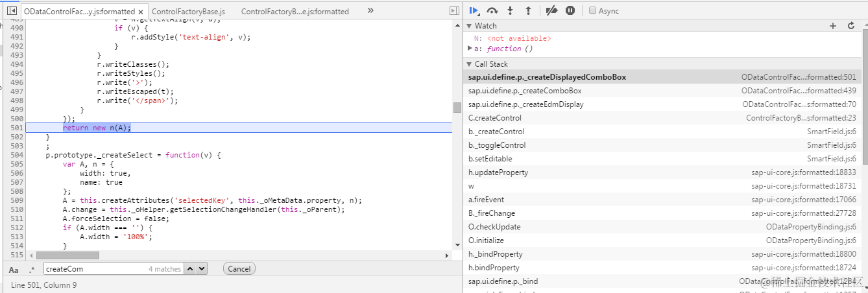Refresh the watch expressions
The width and height of the screenshot is (868, 293).
point(851,26)
